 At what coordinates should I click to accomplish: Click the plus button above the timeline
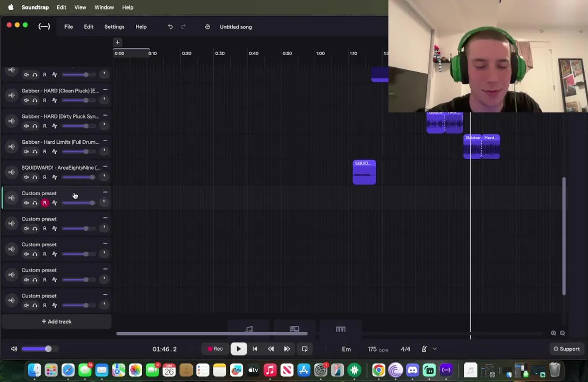(x=117, y=42)
